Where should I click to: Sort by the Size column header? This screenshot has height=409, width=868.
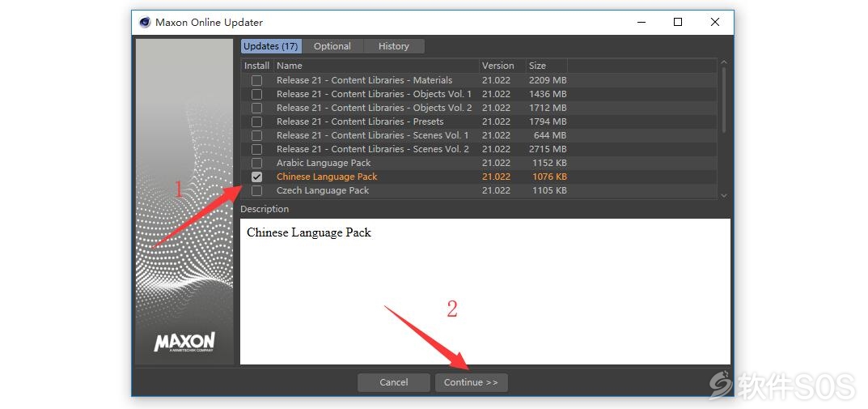[x=546, y=66]
